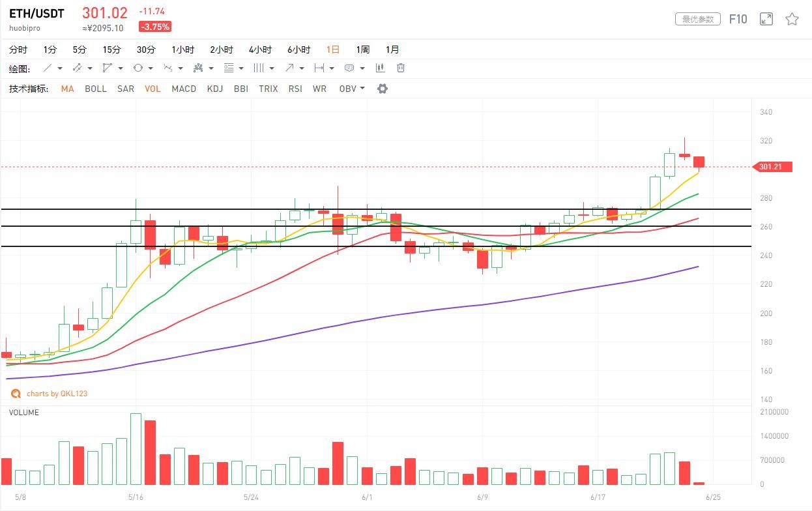Select the arrow drawing tool
The image size is (812, 511).
[x=289, y=68]
